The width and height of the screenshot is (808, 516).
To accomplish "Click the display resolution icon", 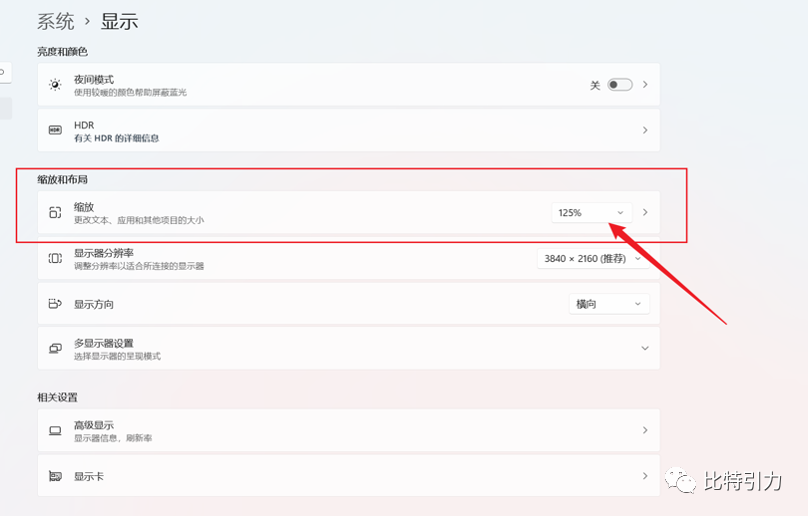I will 55,259.
